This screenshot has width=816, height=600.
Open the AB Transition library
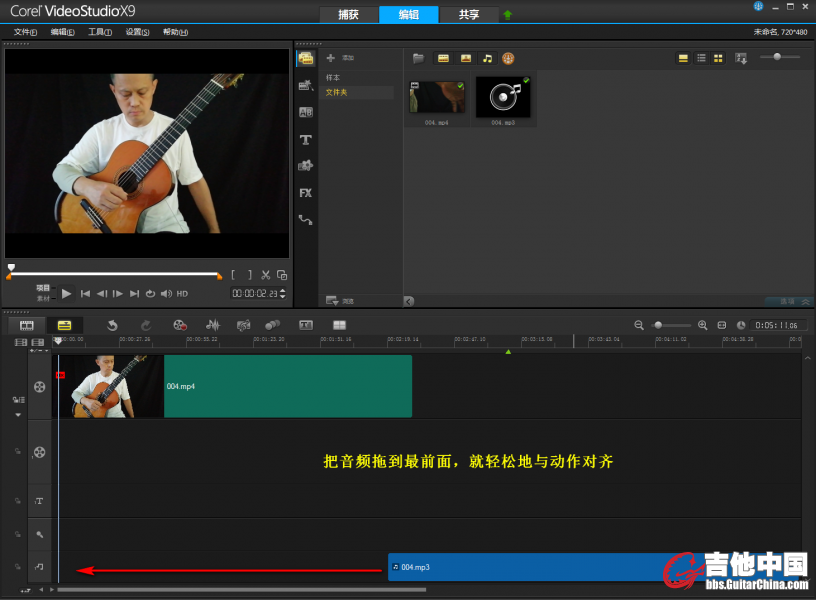coord(306,112)
